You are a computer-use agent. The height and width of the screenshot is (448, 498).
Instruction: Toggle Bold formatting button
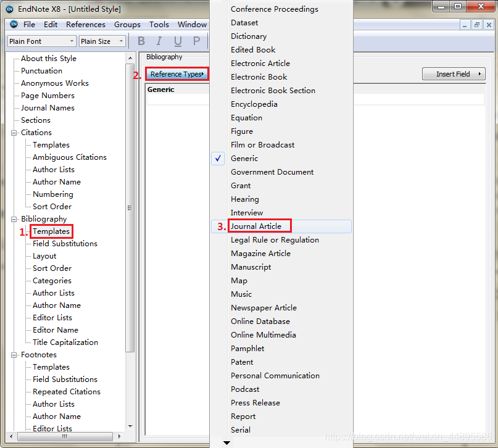point(141,41)
